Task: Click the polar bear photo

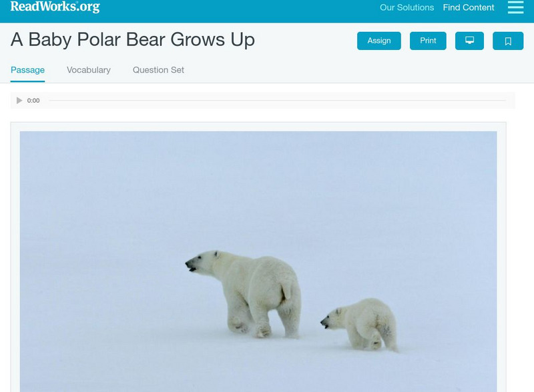Action: pos(258,261)
